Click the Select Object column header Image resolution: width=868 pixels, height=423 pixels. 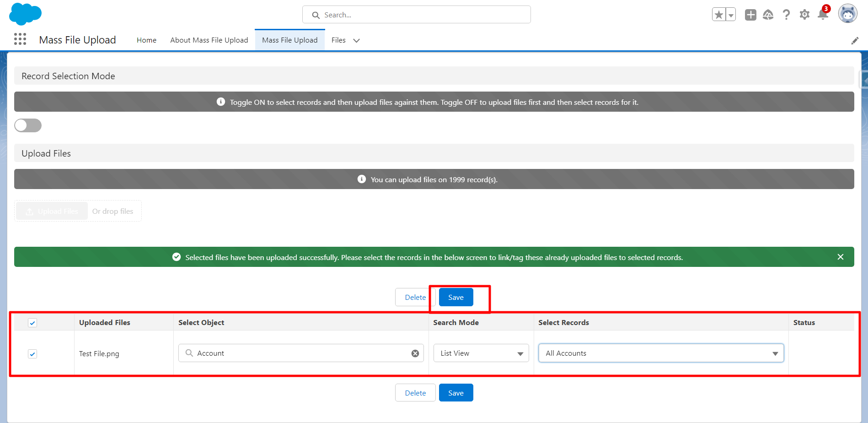(x=201, y=322)
